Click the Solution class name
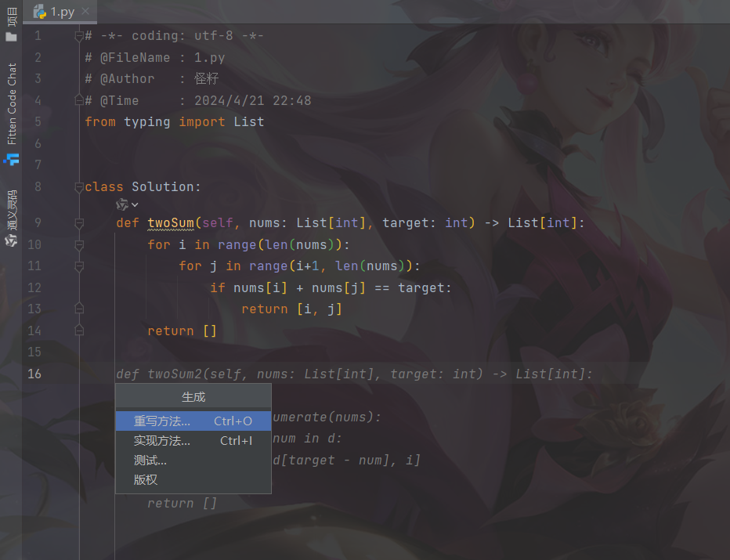The height and width of the screenshot is (560, 730). (162, 187)
